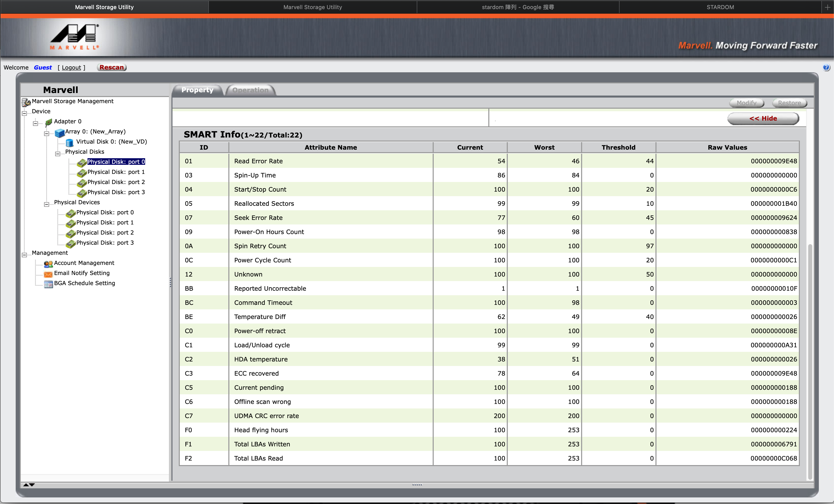This screenshot has height=504, width=834.
Task: Click the Reallocated Sectors attribute name
Action: click(x=264, y=204)
